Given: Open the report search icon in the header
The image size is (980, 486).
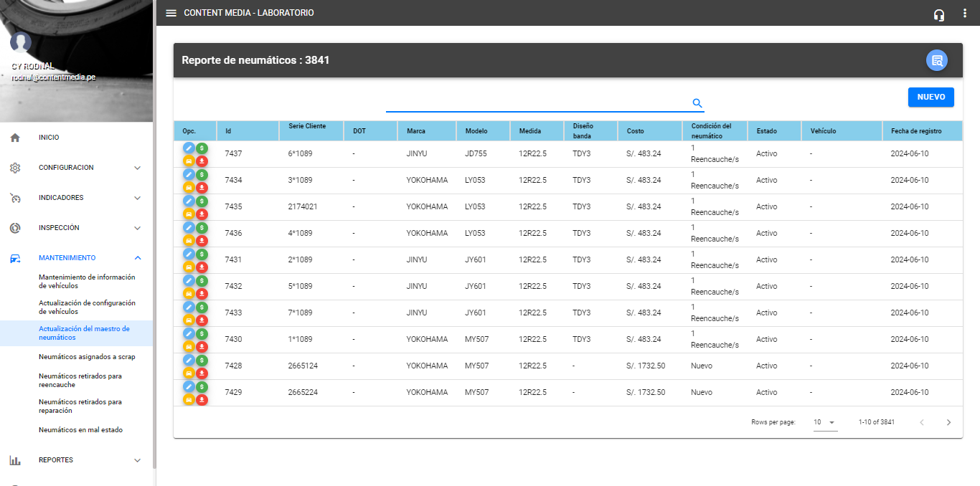Looking at the screenshot, I should pos(936,61).
